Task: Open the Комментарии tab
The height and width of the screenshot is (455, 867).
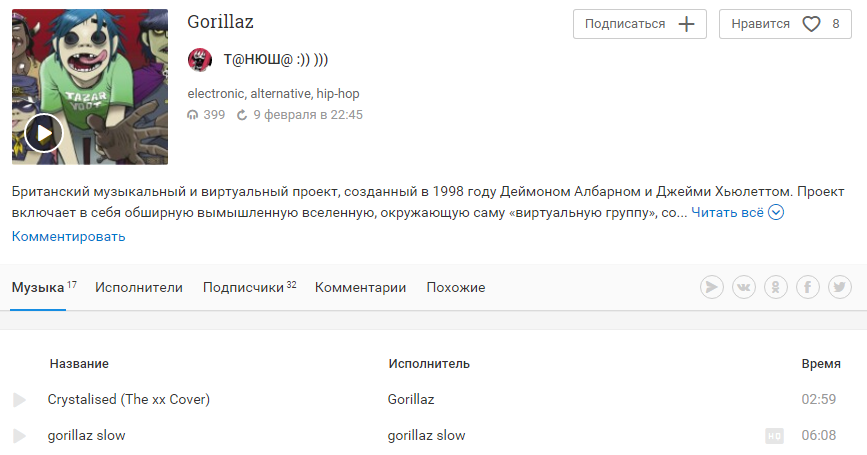Action: click(x=361, y=287)
